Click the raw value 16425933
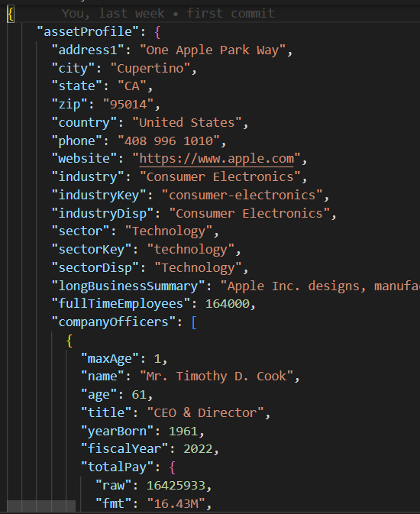420x514 pixels. click(176, 486)
